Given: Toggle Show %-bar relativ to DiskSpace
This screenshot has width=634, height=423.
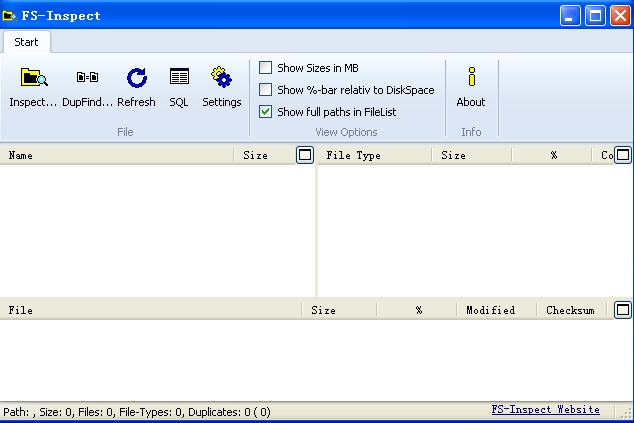Looking at the screenshot, I should (x=266, y=90).
